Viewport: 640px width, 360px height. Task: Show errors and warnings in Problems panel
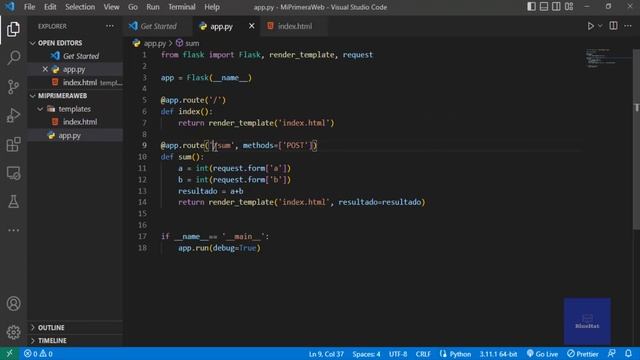pyautogui.click(x=38, y=353)
